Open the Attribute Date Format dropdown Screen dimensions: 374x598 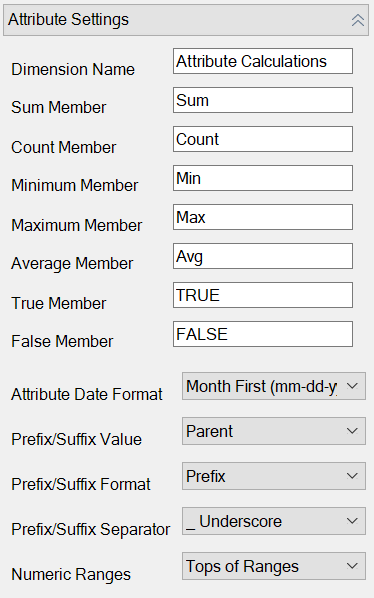point(274,386)
